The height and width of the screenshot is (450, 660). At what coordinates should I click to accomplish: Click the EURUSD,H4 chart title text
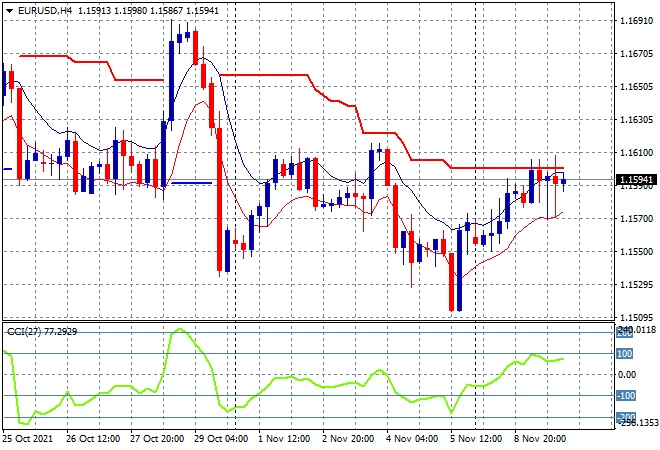tap(45, 11)
